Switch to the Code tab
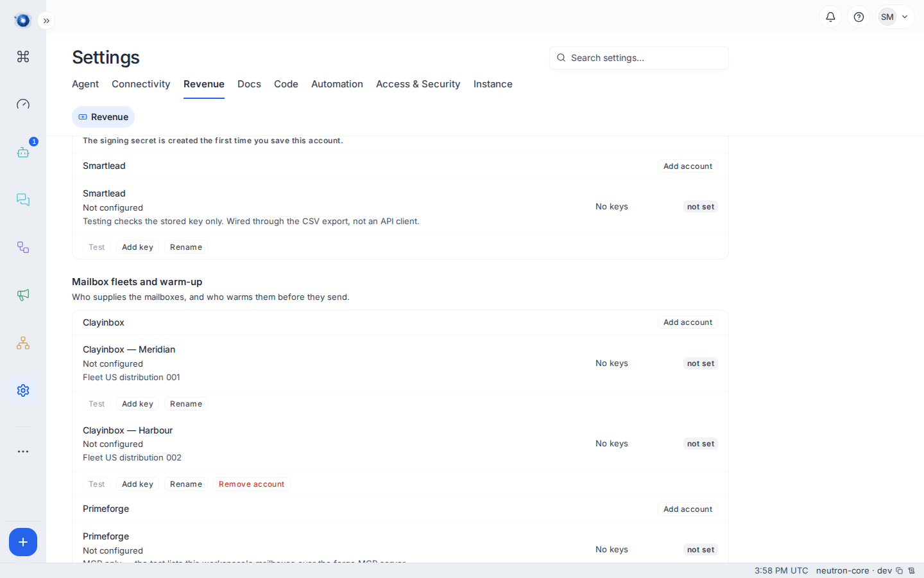Viewport: 924px width, 578px height. pos(286,84)
